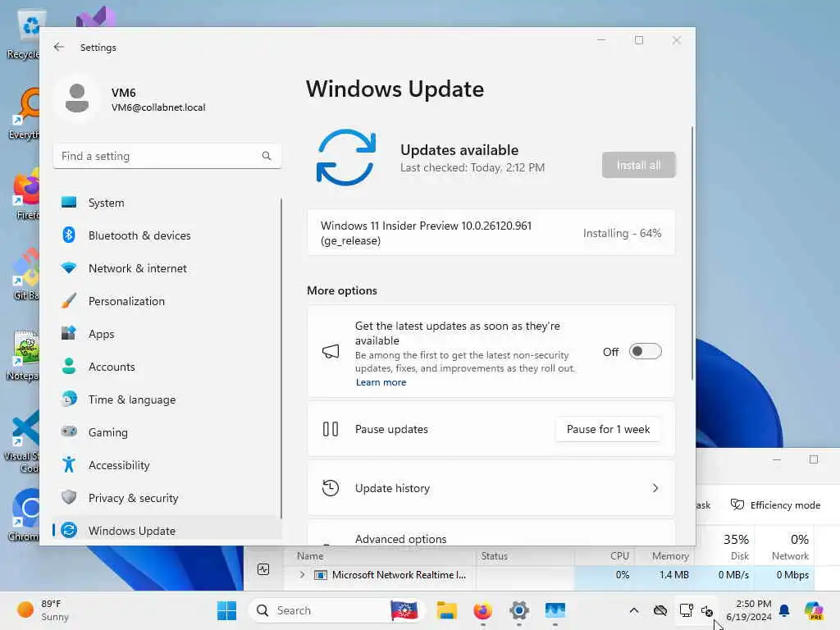Open Performance tab icon in Task Manager
The image size is (840, 630).
click(263, 569)
